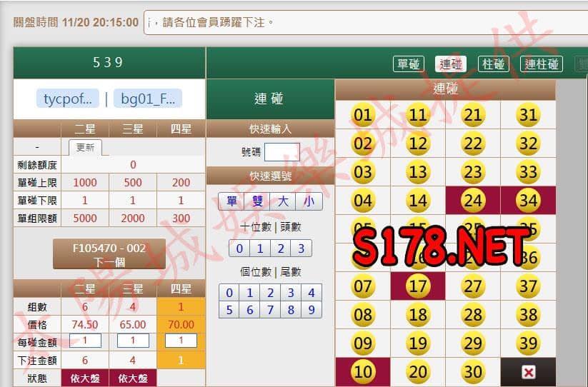Select units digit 5 under 個位數
This screenshot has width=588, height=387.
click(x=229, y=310)
